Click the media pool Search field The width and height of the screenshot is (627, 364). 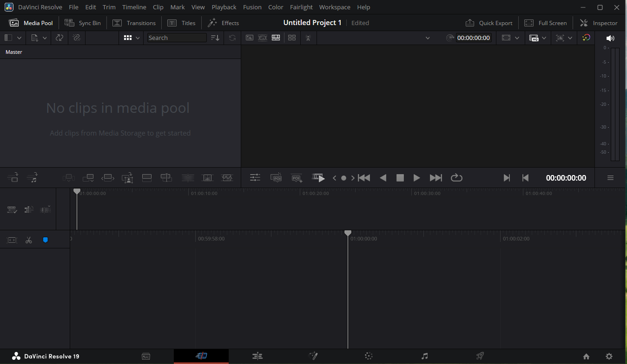pyautogui.click(x=177, y=38)
